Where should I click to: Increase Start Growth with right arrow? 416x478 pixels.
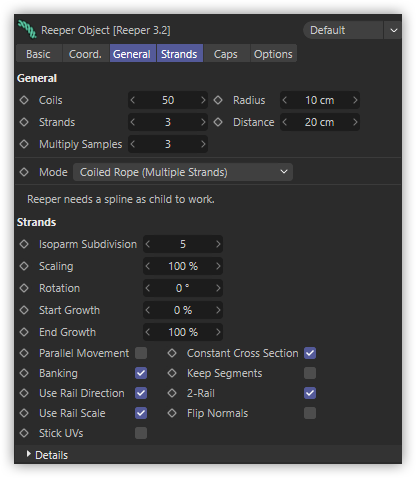(218, 310)
